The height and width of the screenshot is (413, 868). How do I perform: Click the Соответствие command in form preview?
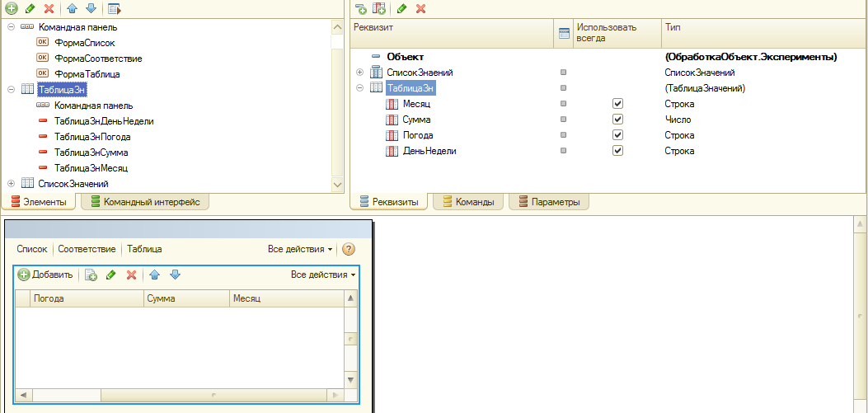[x=87, y=249]
